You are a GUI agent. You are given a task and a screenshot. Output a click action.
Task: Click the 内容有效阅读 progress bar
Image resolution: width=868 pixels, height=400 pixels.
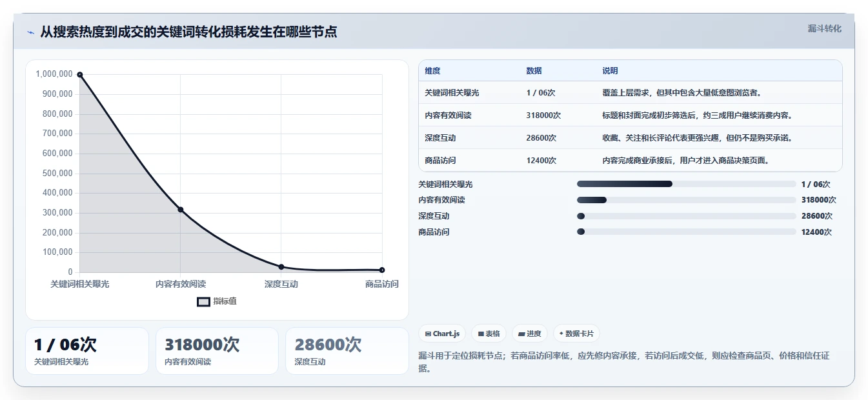click(687, 200)
